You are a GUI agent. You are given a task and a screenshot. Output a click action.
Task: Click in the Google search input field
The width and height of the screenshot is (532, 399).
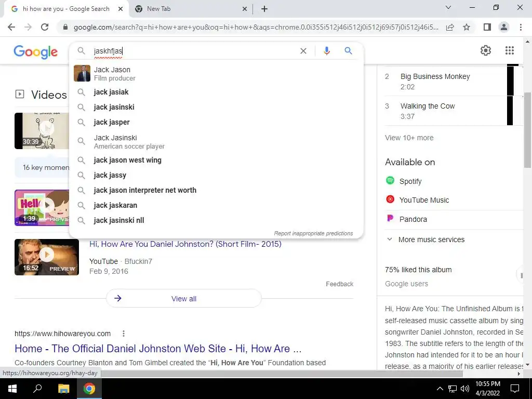tap(193, 51)
